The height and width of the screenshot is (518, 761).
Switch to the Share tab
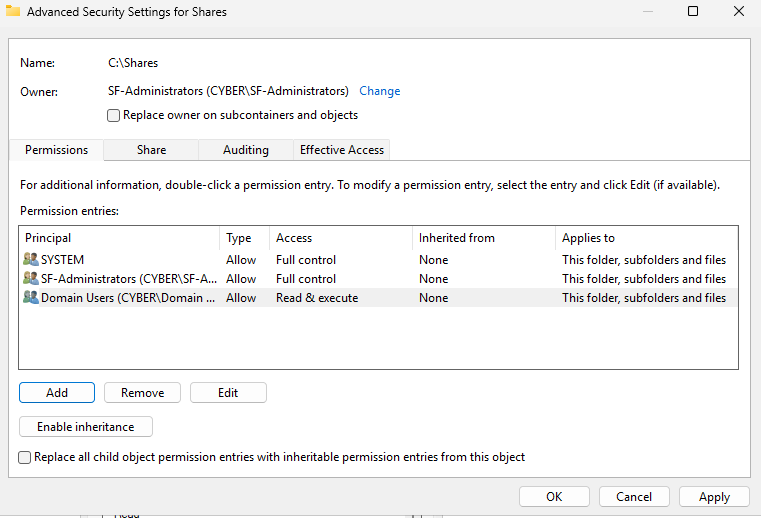(152, 150)
